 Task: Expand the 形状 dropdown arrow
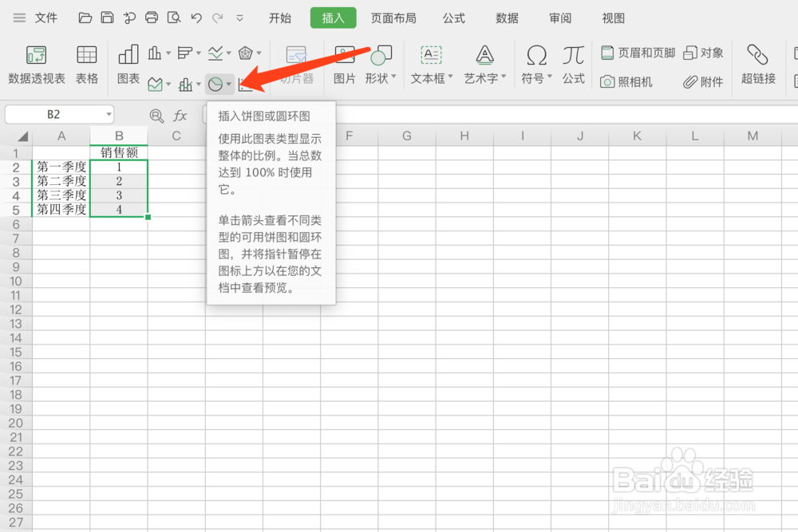pos(393,77)
